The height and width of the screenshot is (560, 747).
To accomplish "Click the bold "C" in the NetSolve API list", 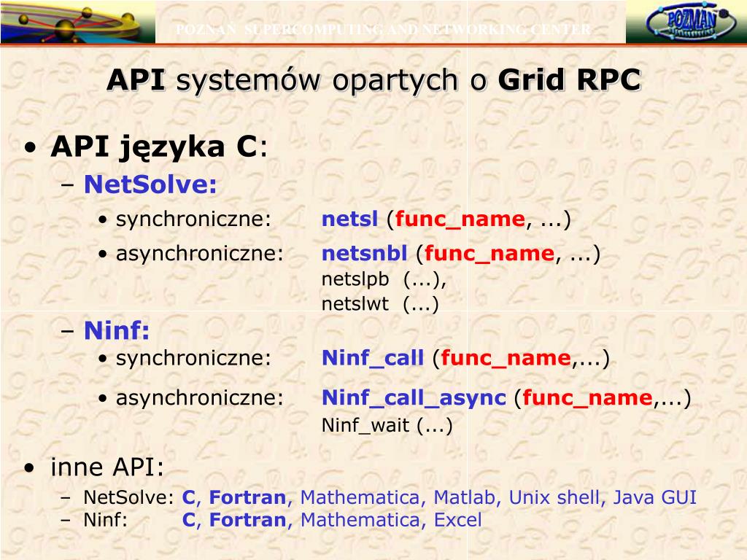I will [189, 497].
